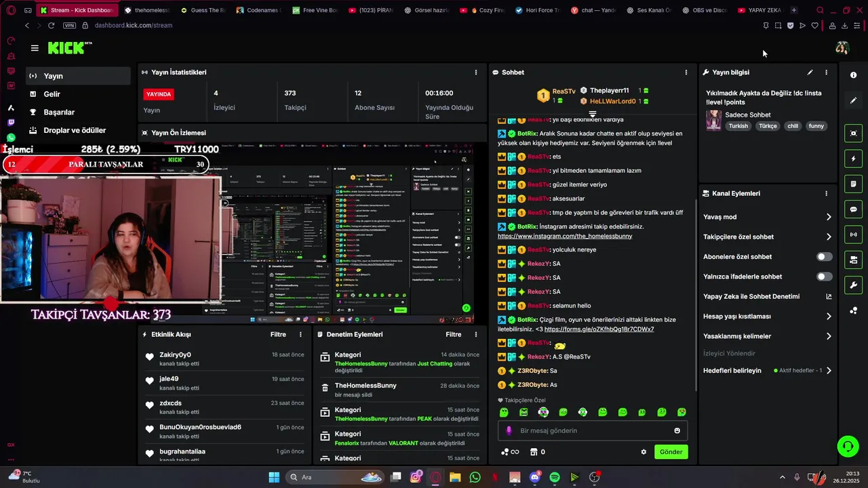The image size is (868, 488).
Task: Expand Hedefleri belirleyin arrow
Action: click(829, 371)
